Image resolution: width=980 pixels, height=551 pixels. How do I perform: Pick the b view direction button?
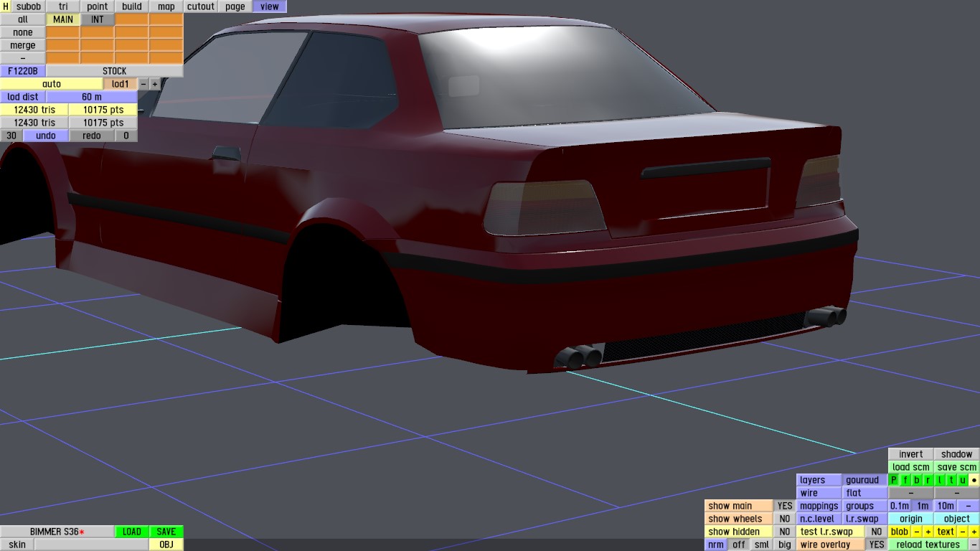[x=917, y=480]
